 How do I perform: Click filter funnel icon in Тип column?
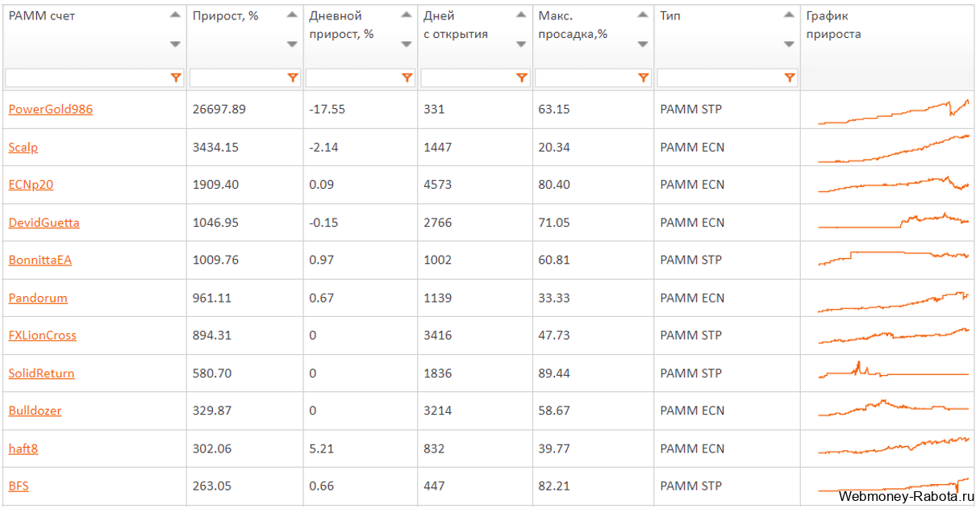[789, 78]
